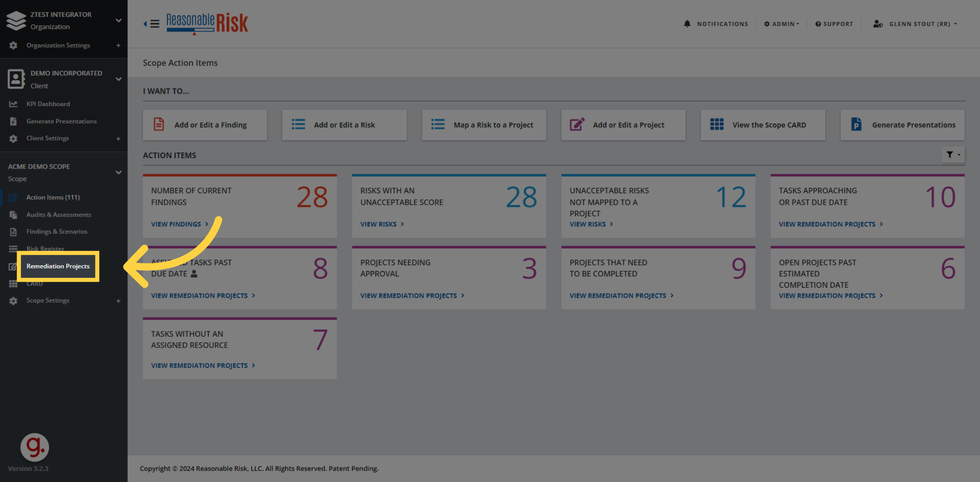Click the 7 tasks without resource count
The image size is (980, 482).
320,340
